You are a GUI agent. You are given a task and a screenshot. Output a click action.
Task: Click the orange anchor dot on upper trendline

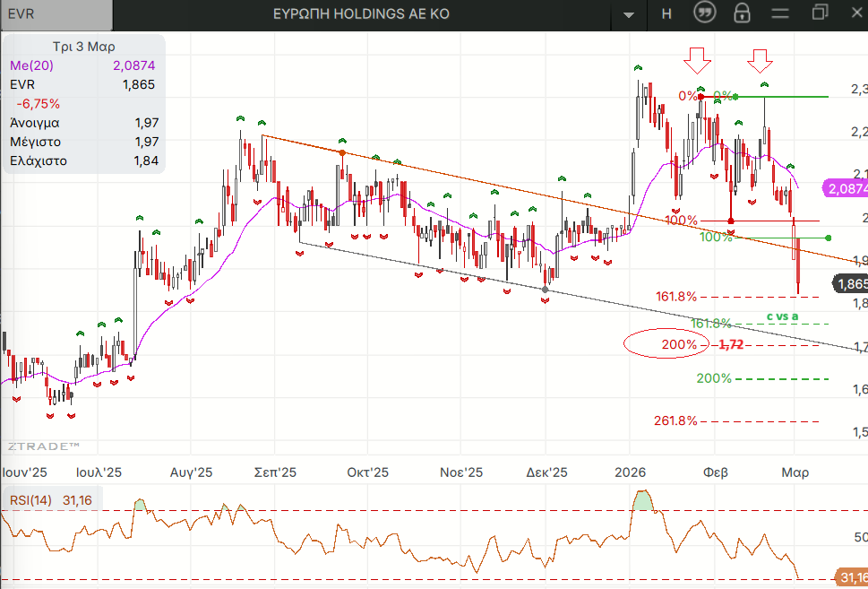(342, 153)
